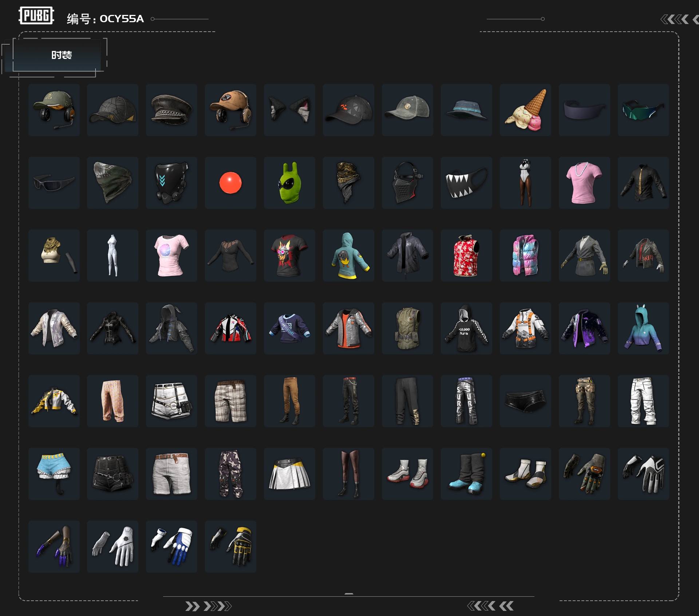Select the silver metallic bomber jacket

(x=54, y=328)
